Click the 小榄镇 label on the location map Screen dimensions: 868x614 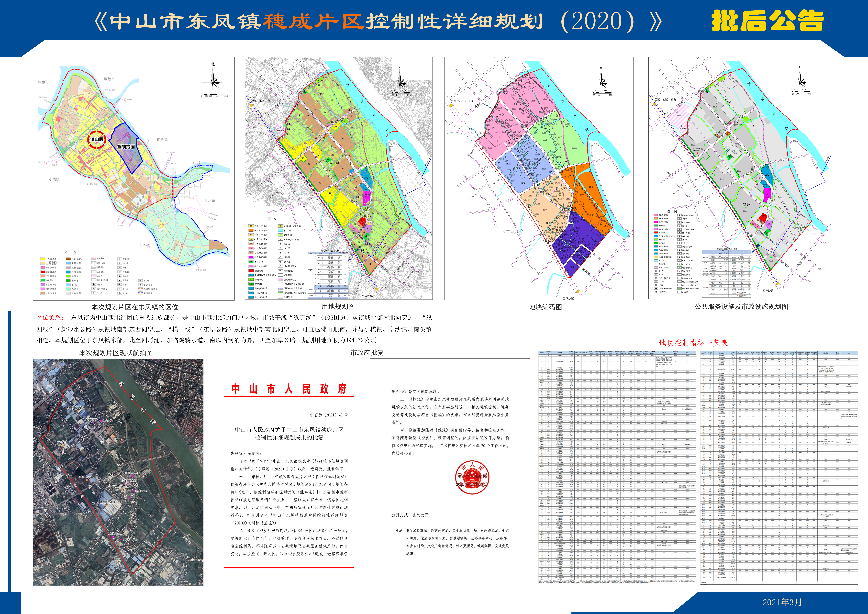point(54,179)
